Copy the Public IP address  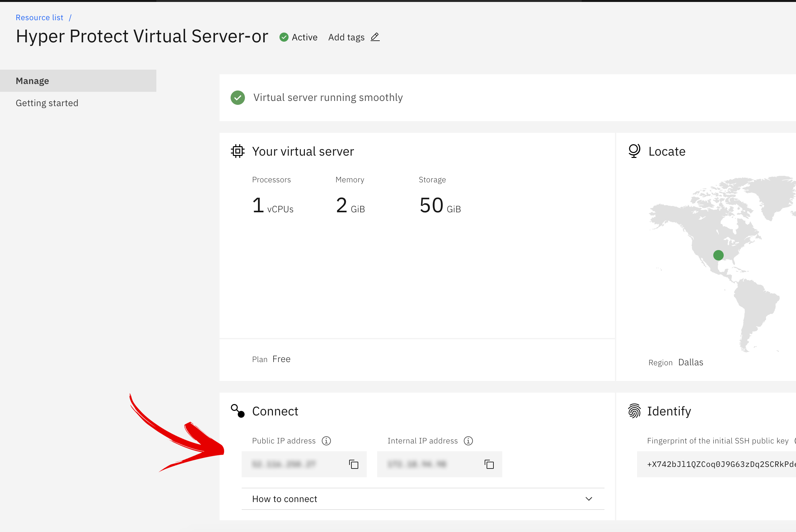(354, 464)
